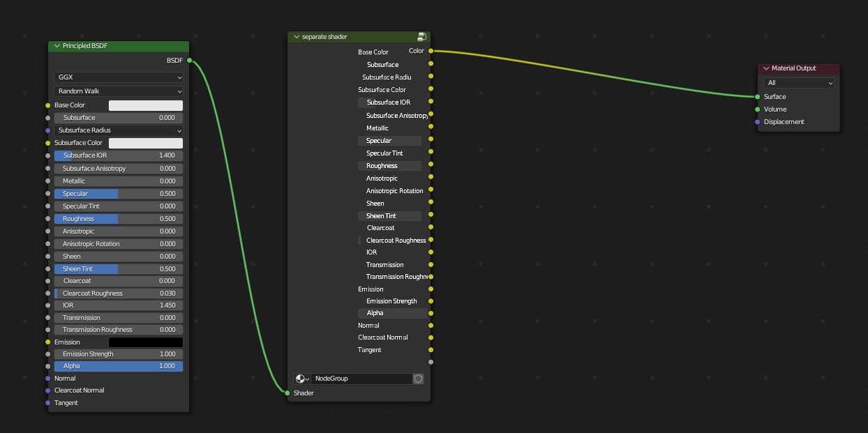Collapse the separate shader node
This screenshot has width=868, height=433.
pyautogui.click(x=297, y=37)
